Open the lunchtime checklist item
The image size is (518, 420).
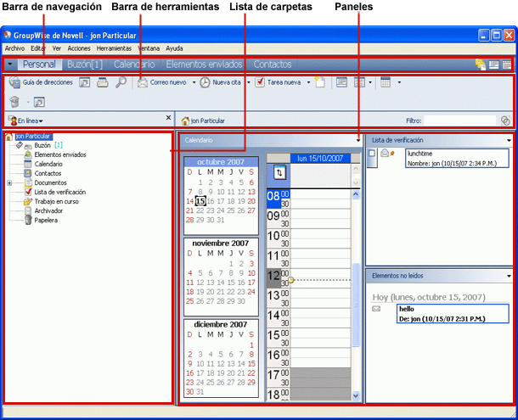click(x=457, y=158)
